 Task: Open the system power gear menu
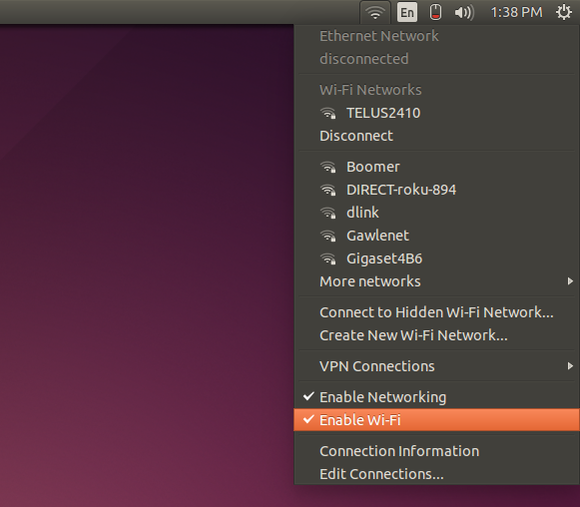coord(564,13)
